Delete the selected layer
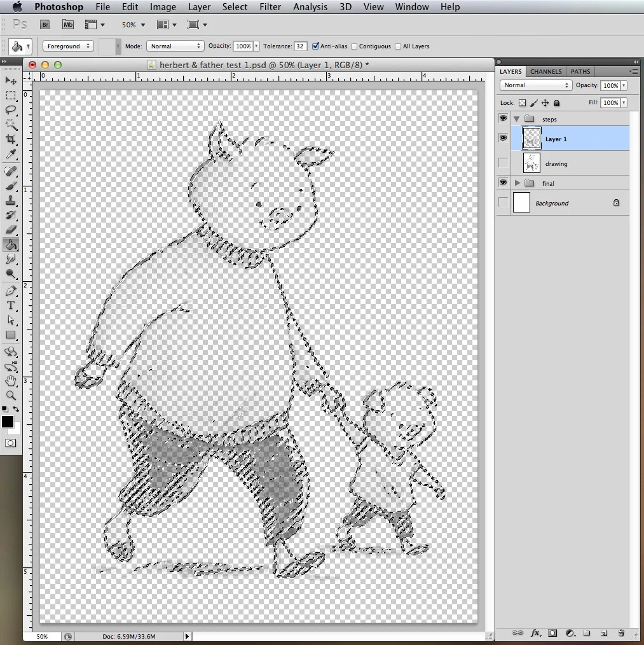Screen dimensions: 644x645 pos(621,633)
